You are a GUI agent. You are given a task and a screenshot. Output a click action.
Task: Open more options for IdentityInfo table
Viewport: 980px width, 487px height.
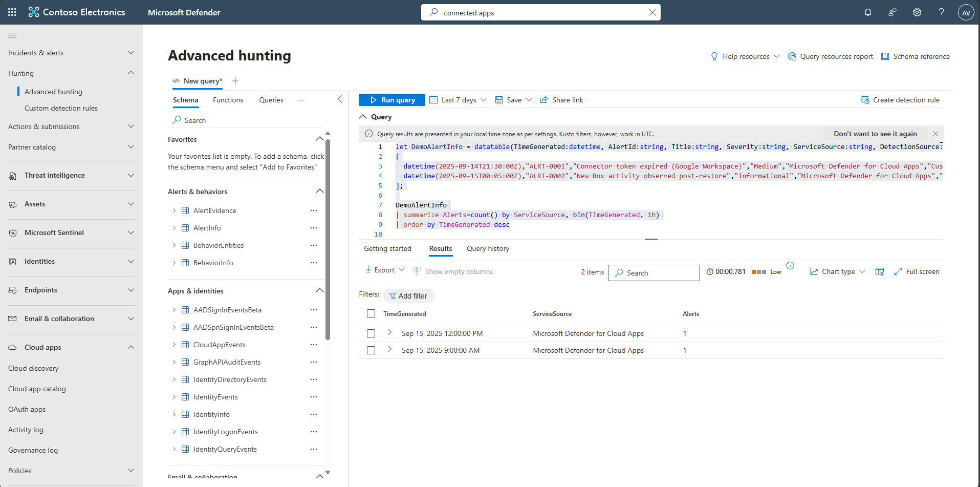point(314,414)
